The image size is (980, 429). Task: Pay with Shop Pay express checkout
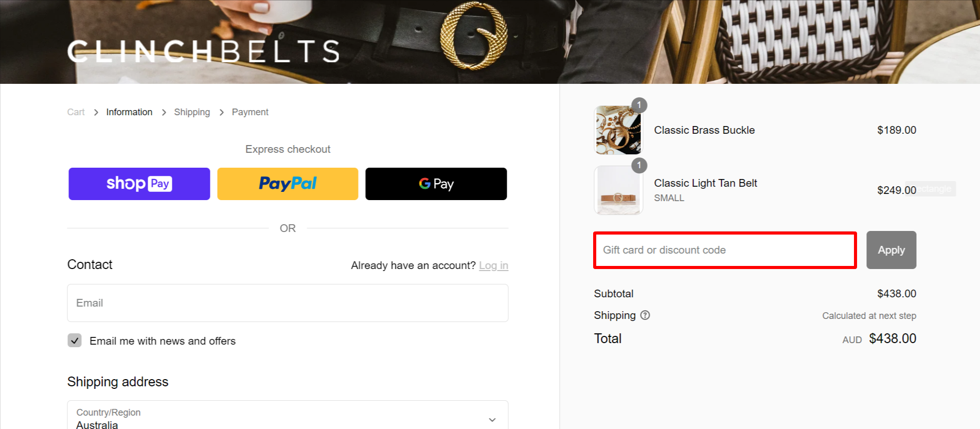(139, 184)
